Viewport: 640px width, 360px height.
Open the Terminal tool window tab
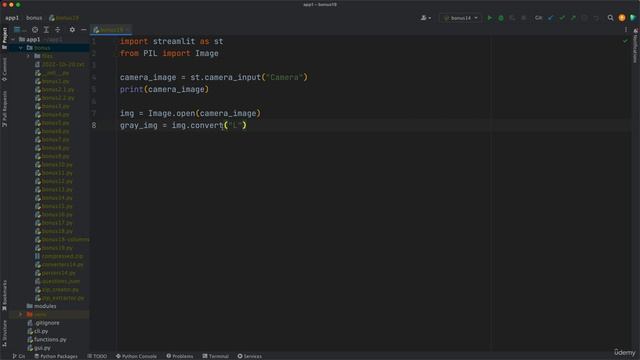tap(216, 356)
